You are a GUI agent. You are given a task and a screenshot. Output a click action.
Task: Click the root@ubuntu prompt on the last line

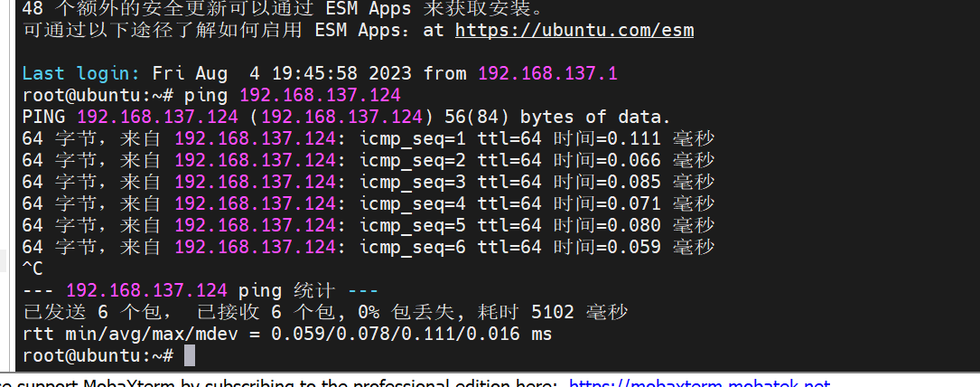tap(98, 355)
